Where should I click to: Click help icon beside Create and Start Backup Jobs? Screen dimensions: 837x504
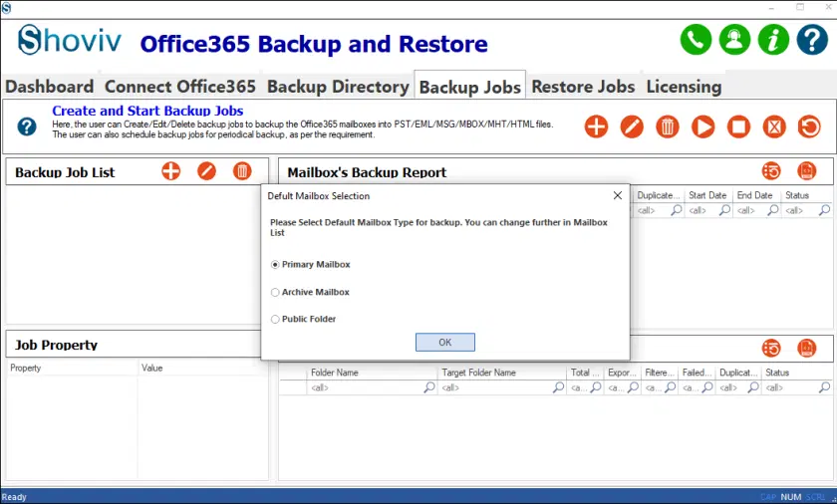click(x=27, y=126)
